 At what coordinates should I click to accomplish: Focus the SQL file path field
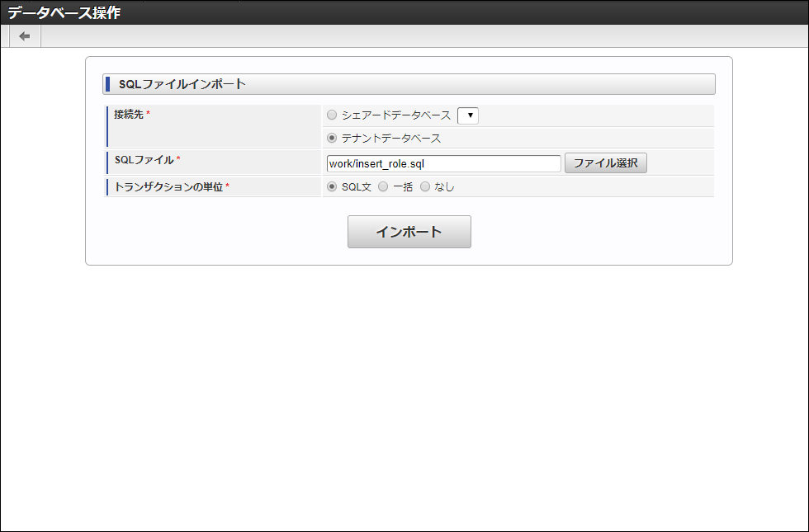(444, 163)
